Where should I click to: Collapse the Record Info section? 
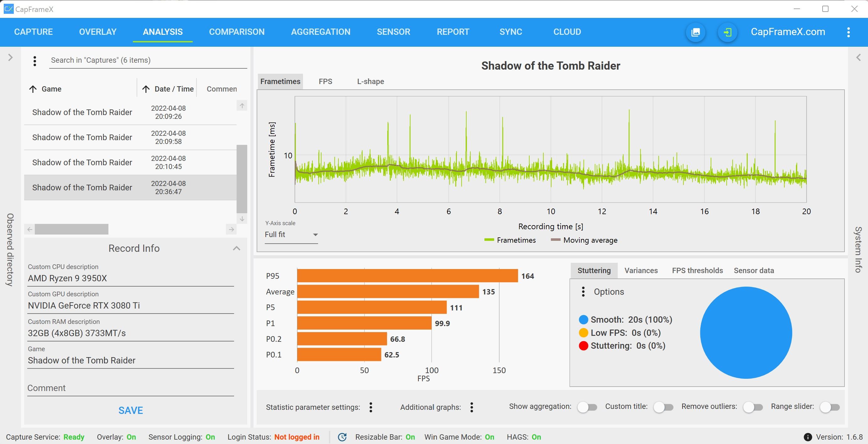point(237,248)
